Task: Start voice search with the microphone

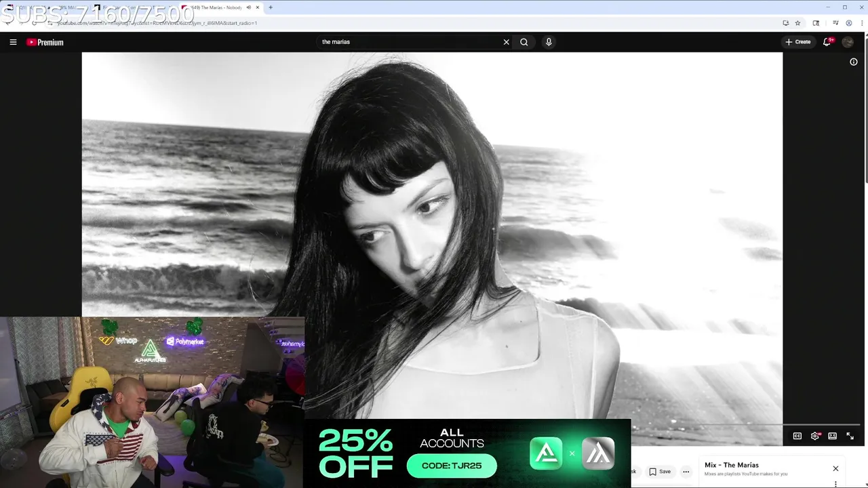Action: point(549,42)
